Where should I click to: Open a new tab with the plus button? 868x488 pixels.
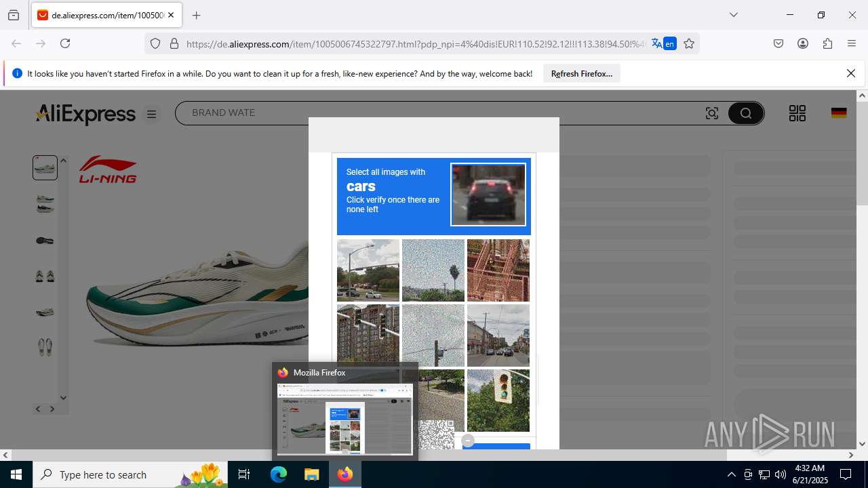[x=197, y=15]
